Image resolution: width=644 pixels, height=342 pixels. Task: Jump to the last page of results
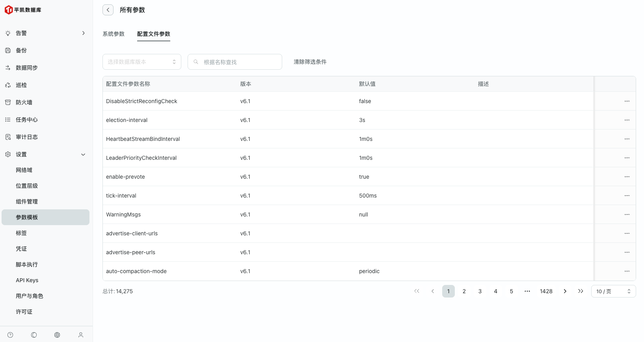coord(581,291)
